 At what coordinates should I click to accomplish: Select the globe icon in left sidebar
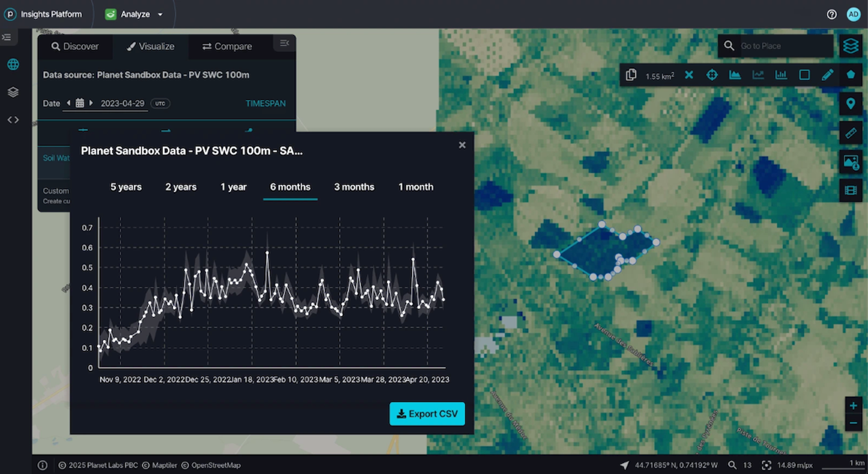(x=13, y=64)
